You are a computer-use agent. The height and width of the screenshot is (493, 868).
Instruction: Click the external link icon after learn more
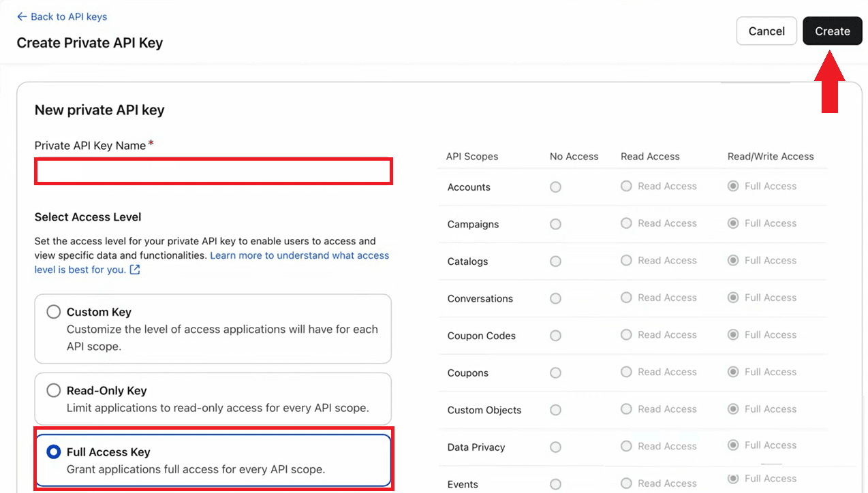tap(135, 270)
